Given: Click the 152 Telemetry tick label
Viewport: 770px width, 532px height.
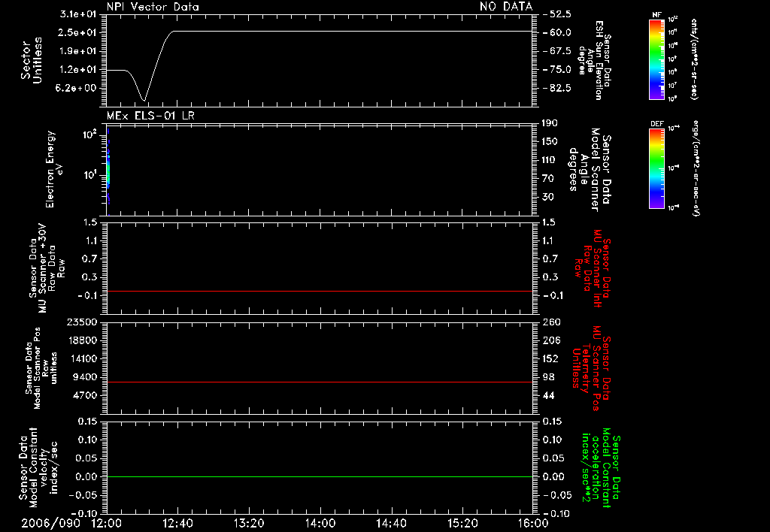Looking at the screenshot, I should 550,358.
